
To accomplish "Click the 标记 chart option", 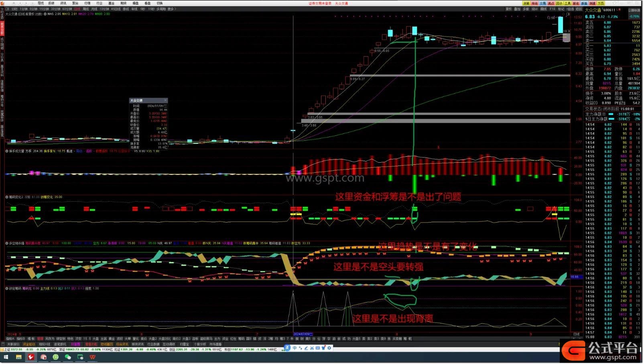I will 561,9.
